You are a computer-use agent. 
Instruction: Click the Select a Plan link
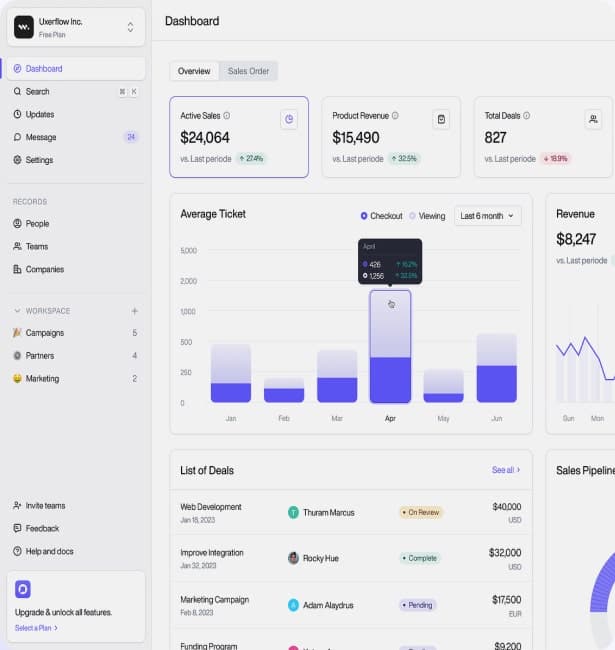coord(36,628)
